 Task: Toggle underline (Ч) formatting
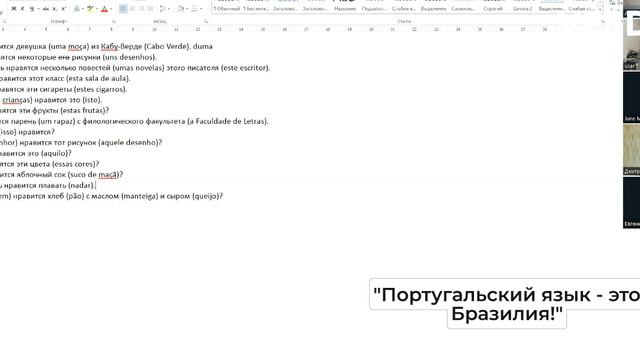pos(32,9)
